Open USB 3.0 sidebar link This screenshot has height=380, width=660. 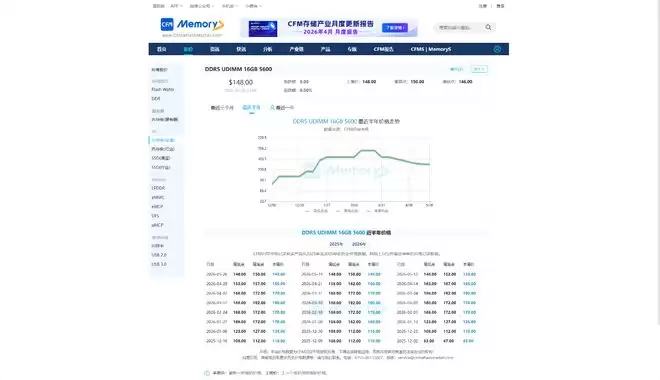[x=159, y=264]
